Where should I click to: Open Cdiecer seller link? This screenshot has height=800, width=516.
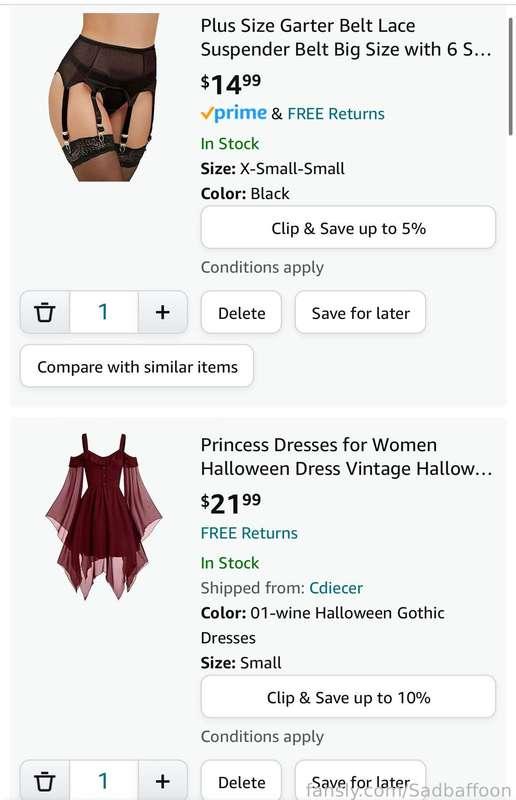336,588
